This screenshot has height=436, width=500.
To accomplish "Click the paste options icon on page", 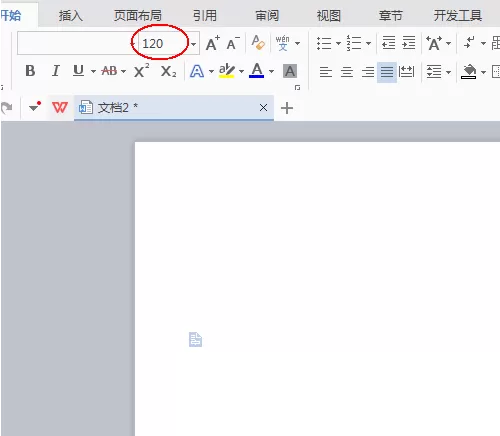I will pyautogui.click(x=195, y=340).
